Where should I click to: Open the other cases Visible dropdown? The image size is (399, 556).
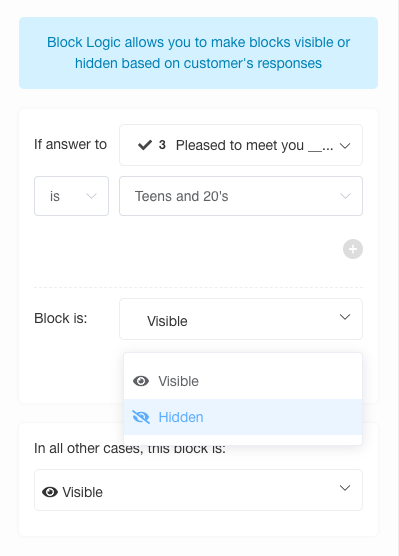click(198, 490)
